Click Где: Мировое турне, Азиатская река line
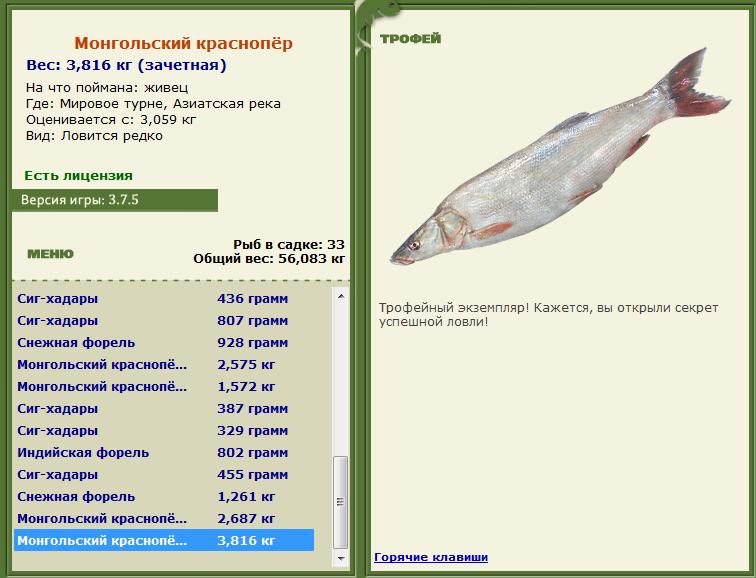 pyautogui.click(x=153, y=104)
